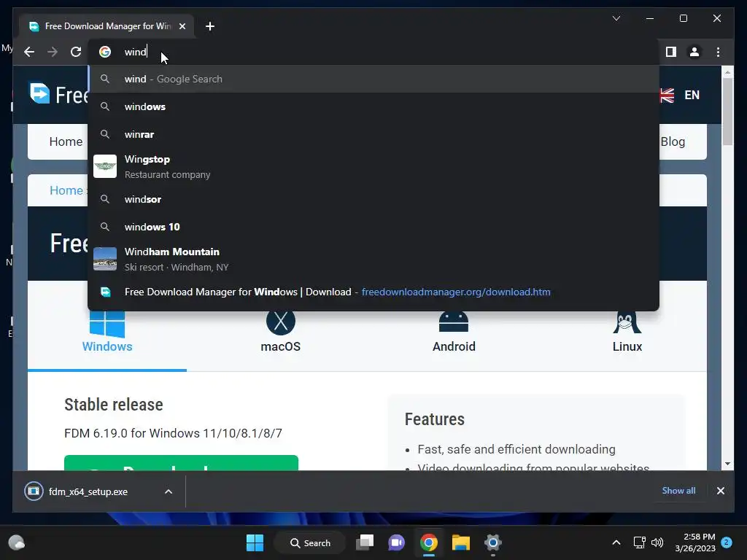The width and height of the screenshot is (747, 560).
Task: Reload the page with the refresh icon
Action: [76, 52]
